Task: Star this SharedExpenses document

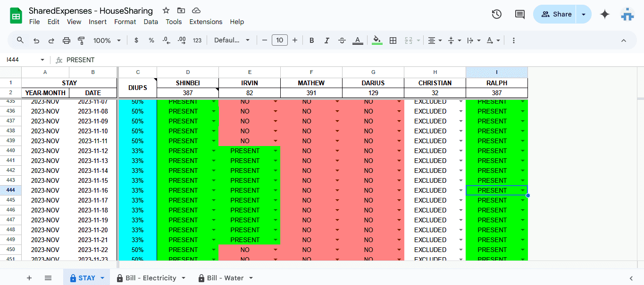Action: pyautogui.click(x=166, y=10)
